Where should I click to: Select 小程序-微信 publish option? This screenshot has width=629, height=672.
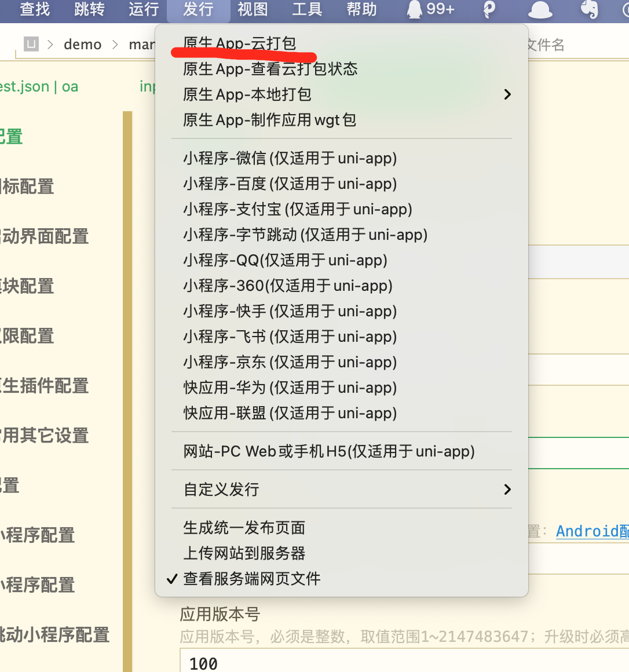point(342,158)
